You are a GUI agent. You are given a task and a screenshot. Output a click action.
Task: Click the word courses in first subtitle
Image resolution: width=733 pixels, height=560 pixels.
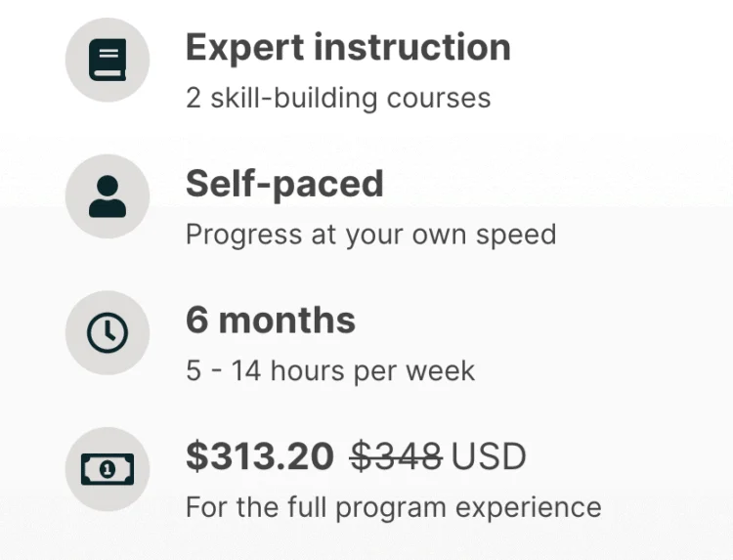pos(439,99)
